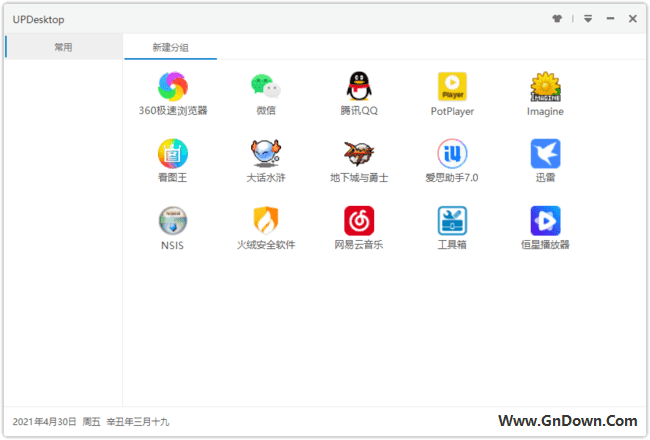Expand the title bar dropdown menu arrow
The height and width of the screenshot is (440, 650).
588,18
